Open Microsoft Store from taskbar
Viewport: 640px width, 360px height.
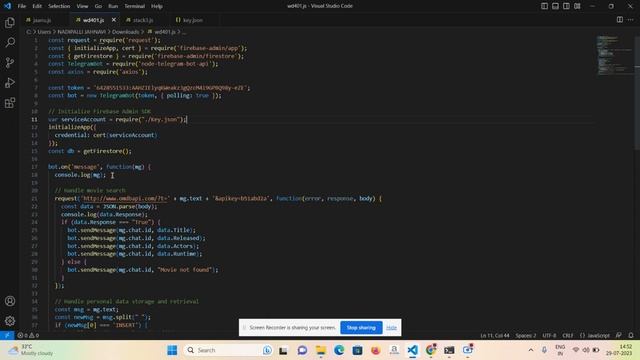pos(357,350)
